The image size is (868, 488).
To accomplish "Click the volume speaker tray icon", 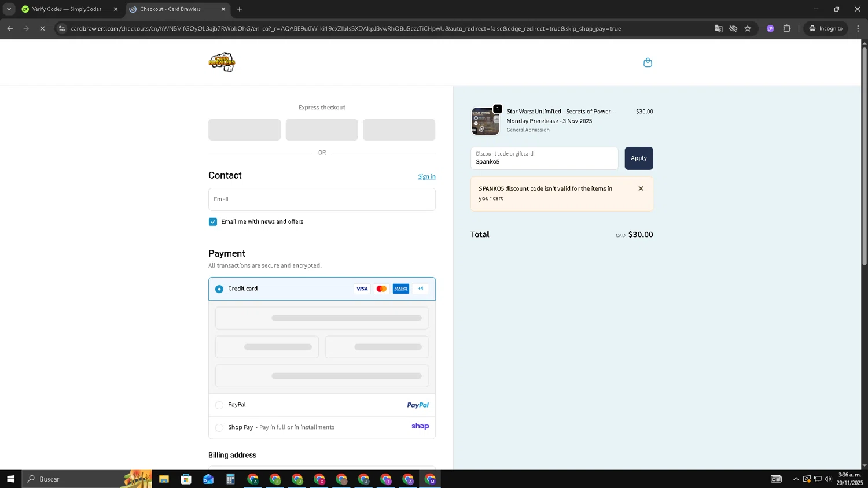I will coord(828,479).
